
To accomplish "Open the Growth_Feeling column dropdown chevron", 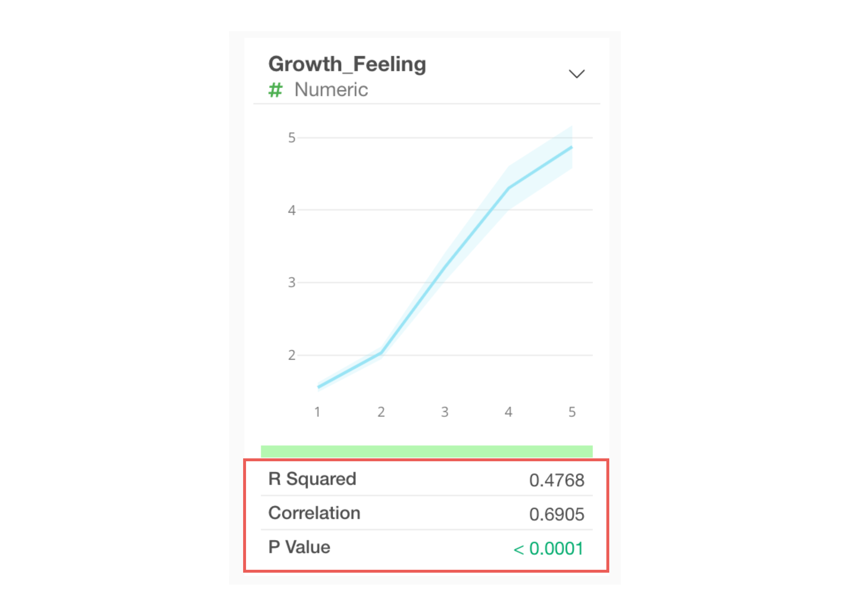I will tap(576, 74).
